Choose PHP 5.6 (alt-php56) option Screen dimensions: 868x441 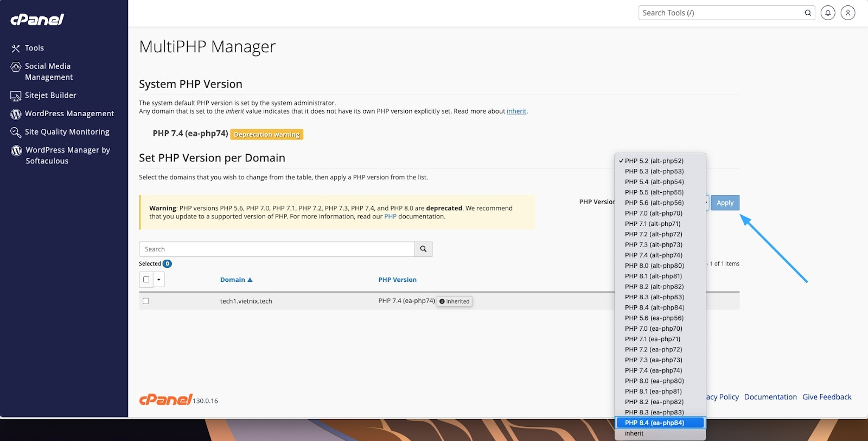(x=660, y=203)
